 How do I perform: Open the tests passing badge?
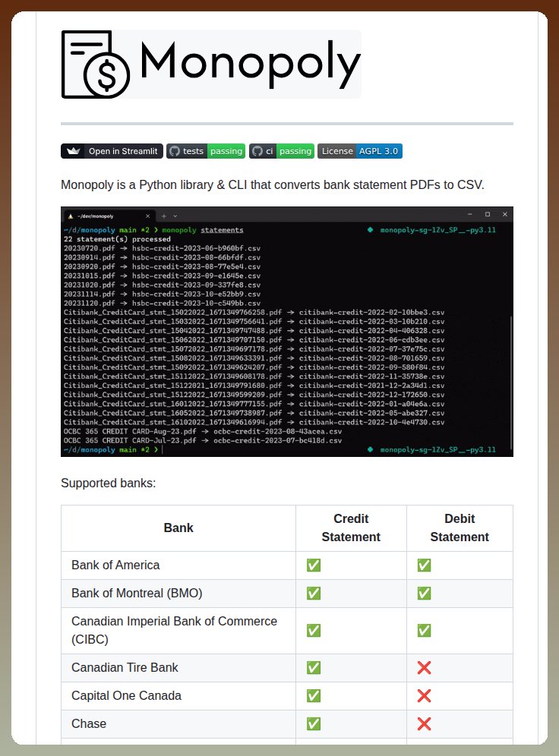[x=206, y=151]
